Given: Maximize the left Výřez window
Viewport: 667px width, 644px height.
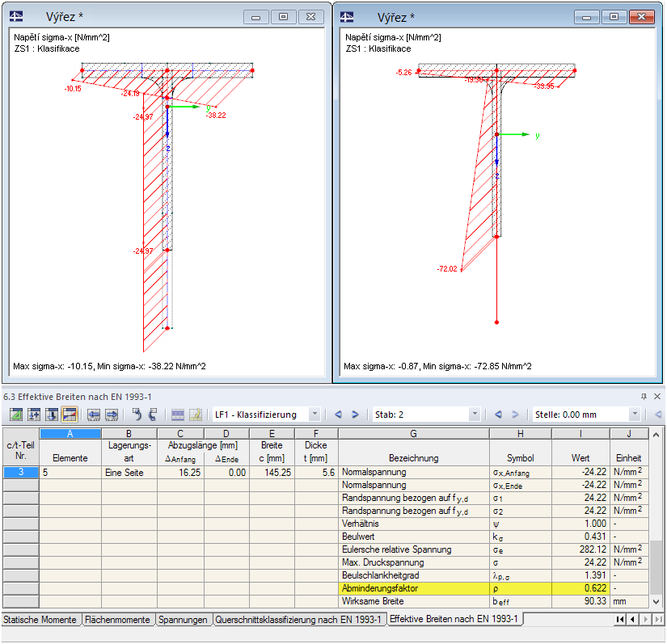Looking at the screenshot, I should pos(283,17).
